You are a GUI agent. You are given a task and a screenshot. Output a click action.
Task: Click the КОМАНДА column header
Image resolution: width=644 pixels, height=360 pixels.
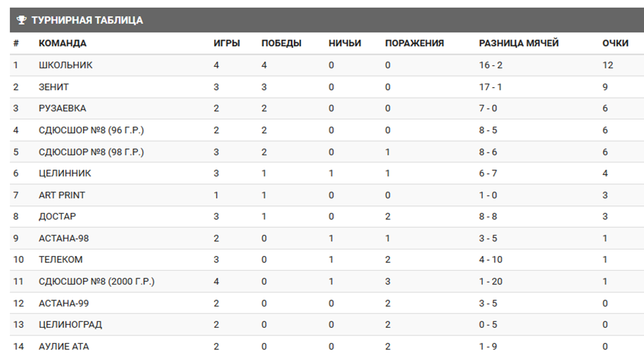point(63,43)
